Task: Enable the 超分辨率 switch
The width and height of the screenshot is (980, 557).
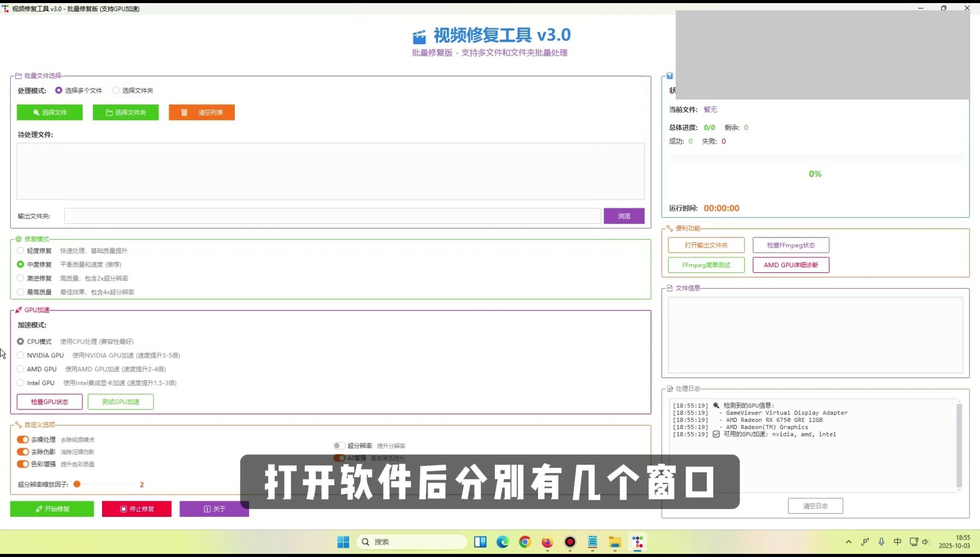Action: point(339,446)
